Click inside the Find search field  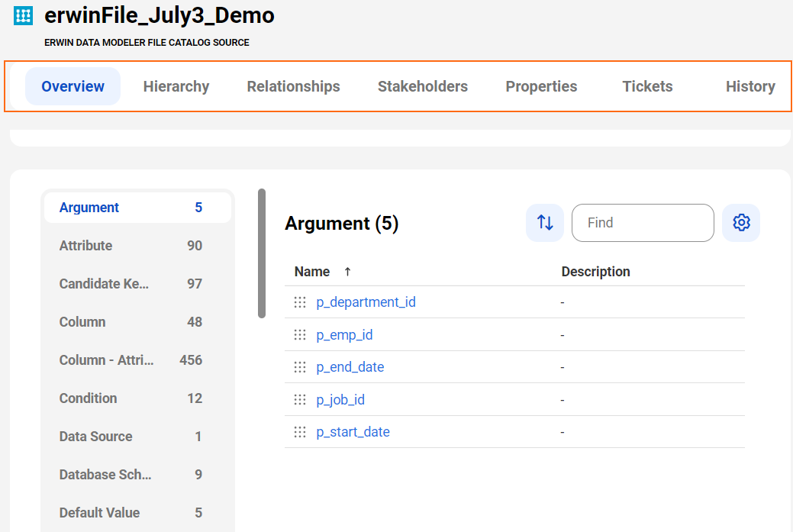643,223
